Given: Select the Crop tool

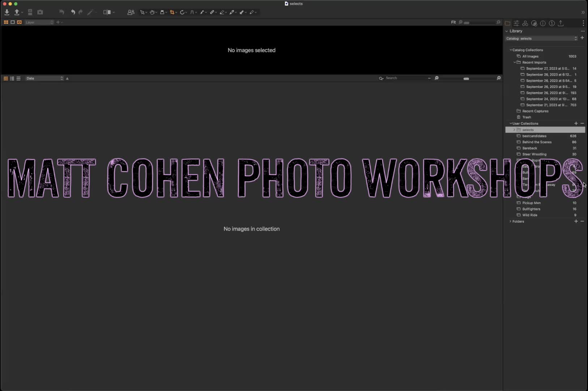Looking at the screenshot, I should point(172,12).
